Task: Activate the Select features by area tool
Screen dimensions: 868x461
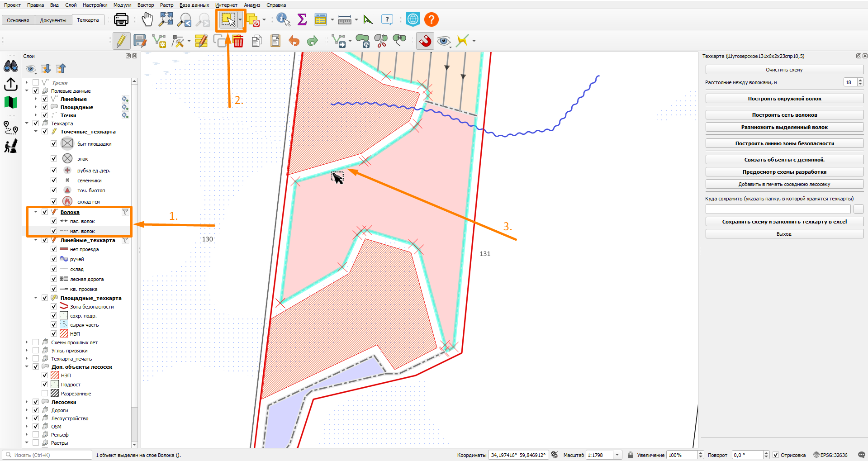Action: pyautogui.click(x=228, y=19)
